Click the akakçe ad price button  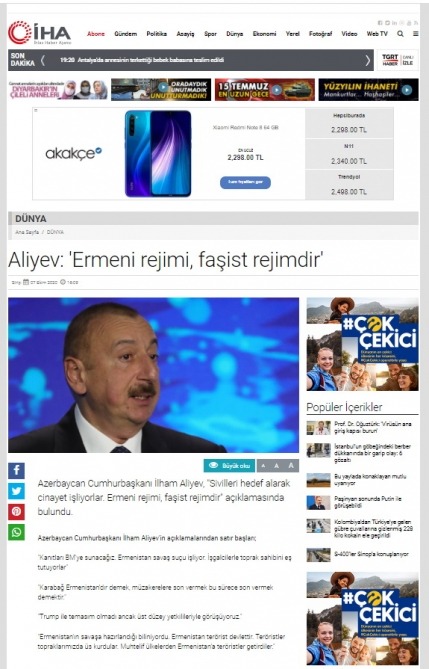coord(245,182)
